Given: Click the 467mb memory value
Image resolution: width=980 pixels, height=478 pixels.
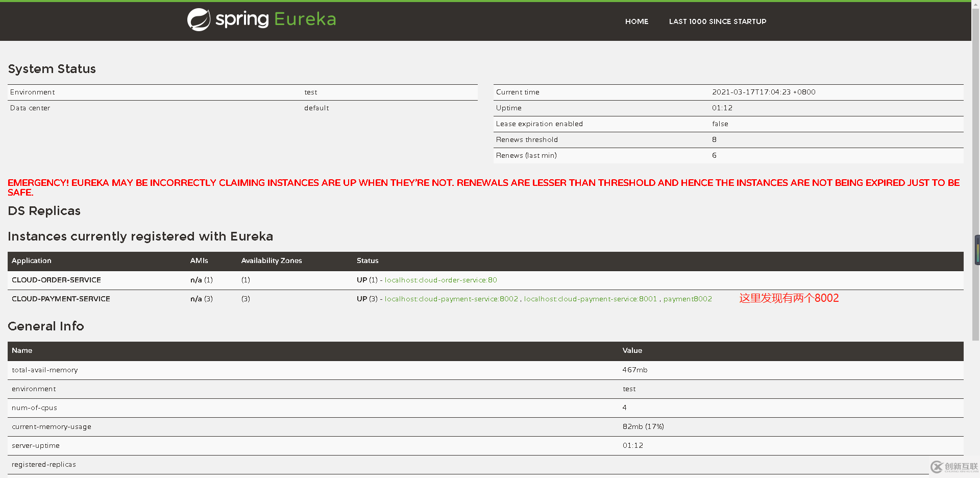Looking at the screenshot, I should pyautogui.click(x=635, y=370).
